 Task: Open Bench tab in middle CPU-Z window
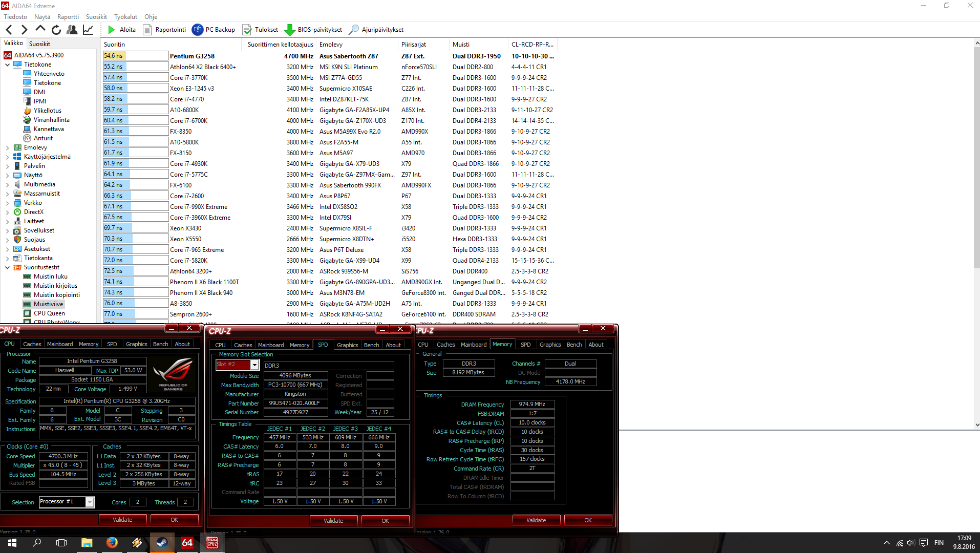371,345
